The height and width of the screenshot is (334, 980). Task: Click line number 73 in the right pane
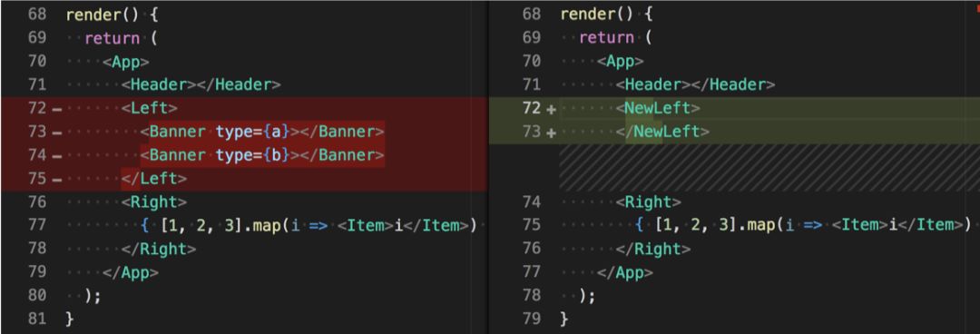(531, 132)
